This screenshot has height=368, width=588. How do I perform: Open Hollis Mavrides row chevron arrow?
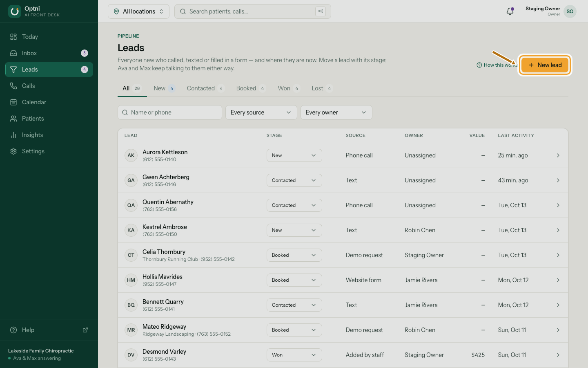(558, 280)
